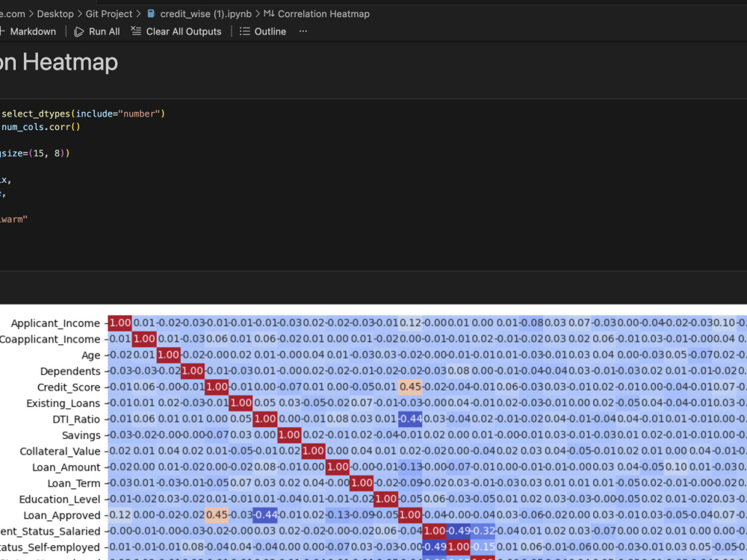The width and height of the screenshot is (747, 560).
Task: Click the Run All notebook toolbar button
Action: 96,31
